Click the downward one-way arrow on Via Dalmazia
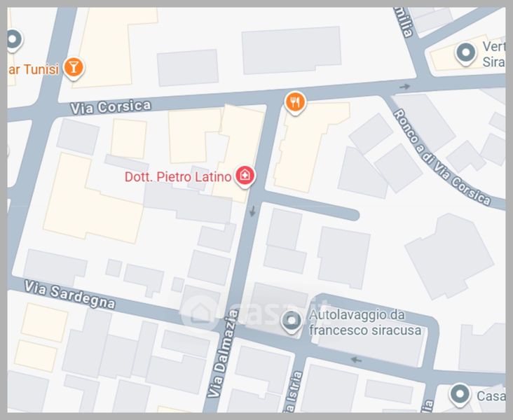 tap(252, 211)
